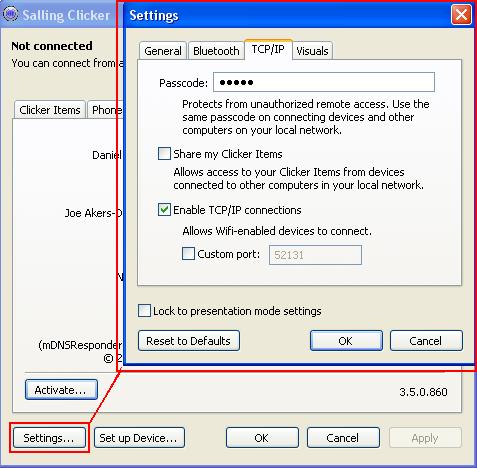The height and width of the screenshot is (468, 477).
Task: Open the Visuals tab
Action: 312,51
